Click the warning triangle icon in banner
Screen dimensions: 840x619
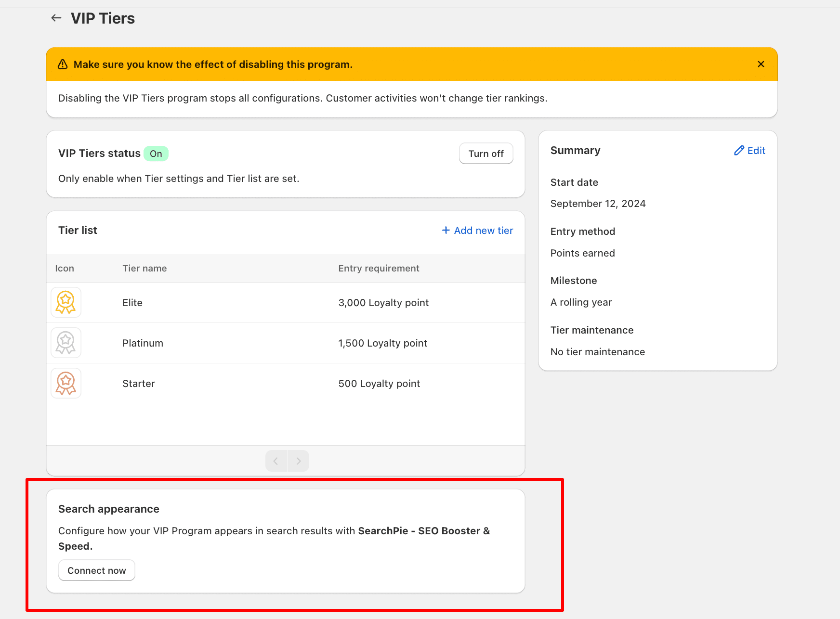point(63,64)
